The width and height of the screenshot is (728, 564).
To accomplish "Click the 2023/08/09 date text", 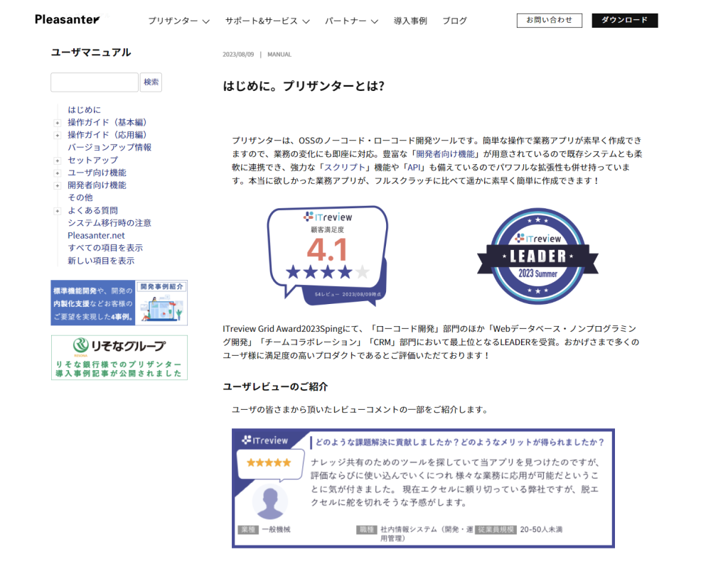I will point(238,55).
